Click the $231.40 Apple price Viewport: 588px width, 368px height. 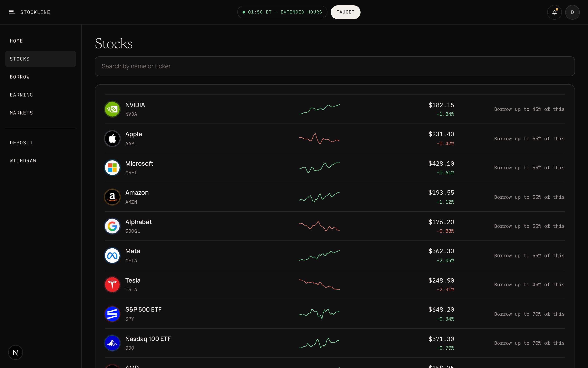pyautogui.click(x=441, y=134)
